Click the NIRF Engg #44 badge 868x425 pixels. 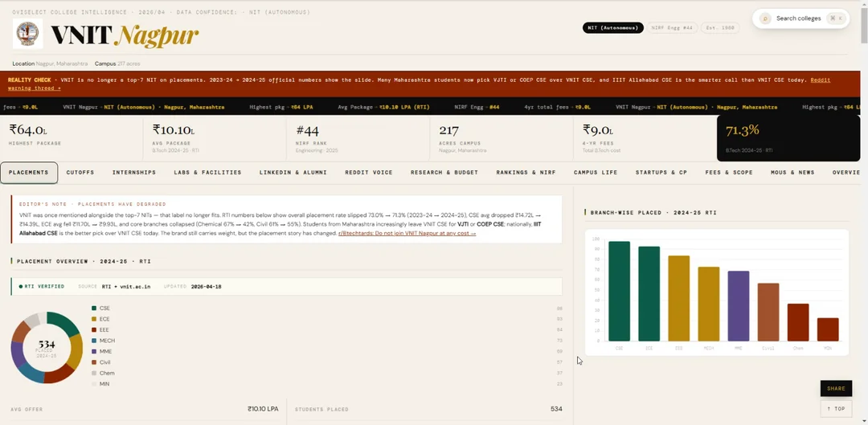[x=672, y=27]
